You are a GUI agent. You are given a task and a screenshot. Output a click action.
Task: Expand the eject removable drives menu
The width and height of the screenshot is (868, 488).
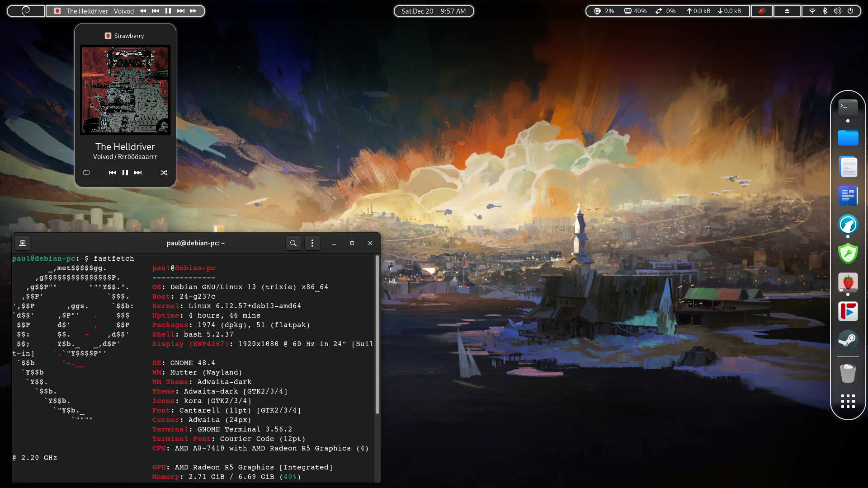pyautogui.click(x=787, y=11)
